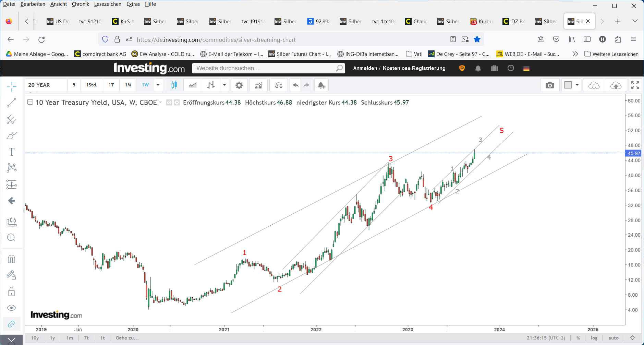Activate the magnet snap mode

click(11, 259)
